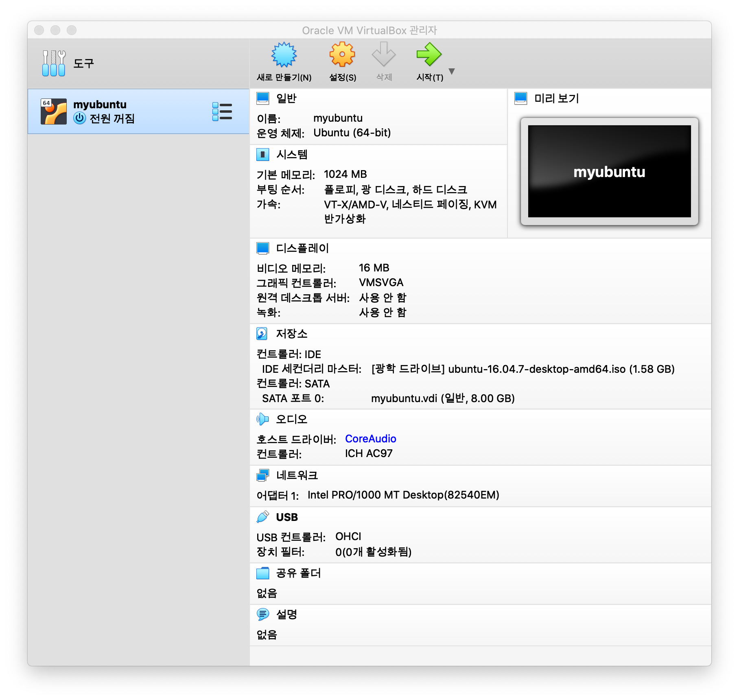
Task: Click the Ubuntu (64-bit) OS value
Action: pyautogui.click(x=352, y=133)
